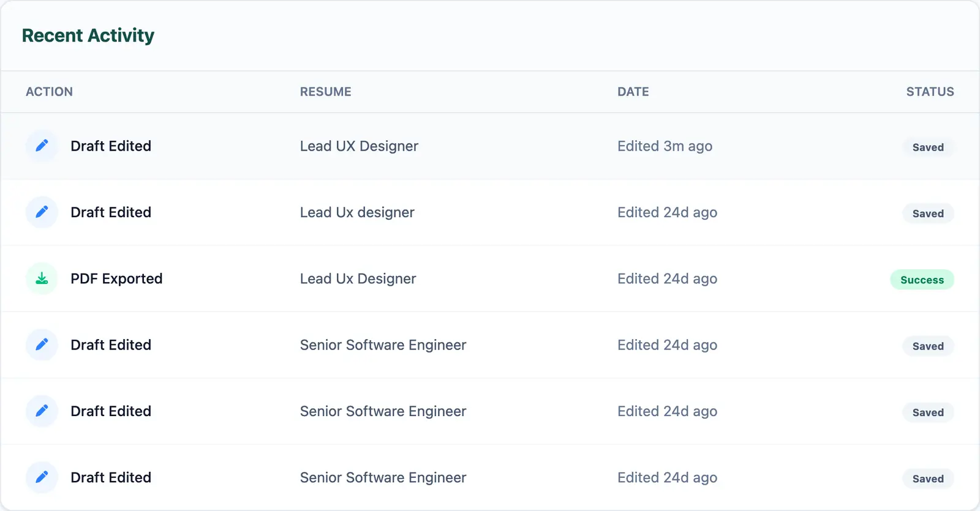Click pencil icon of middle Senior Software Engineer row
Image resolution: width=980 pixels, height=511 pixels.
pyautogui.click(x=42, y=411)
